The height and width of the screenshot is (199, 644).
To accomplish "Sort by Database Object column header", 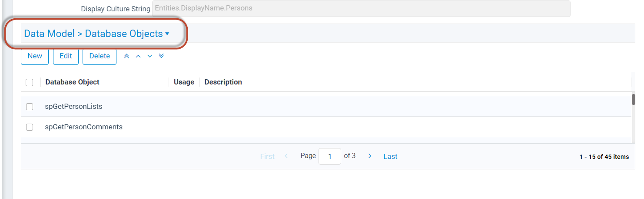I will coord(72,82).
